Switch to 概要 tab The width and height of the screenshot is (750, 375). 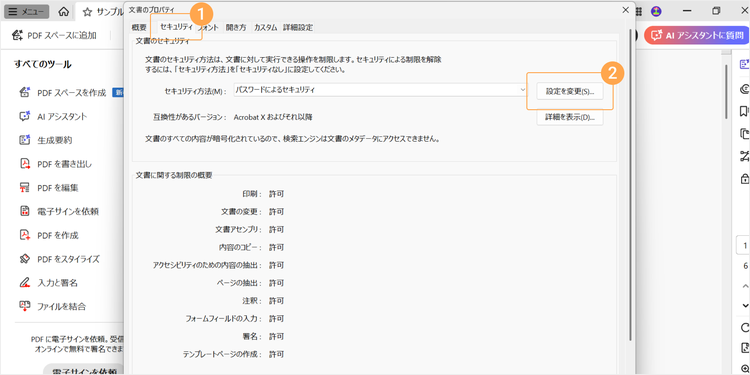click(x=139, y=27)
